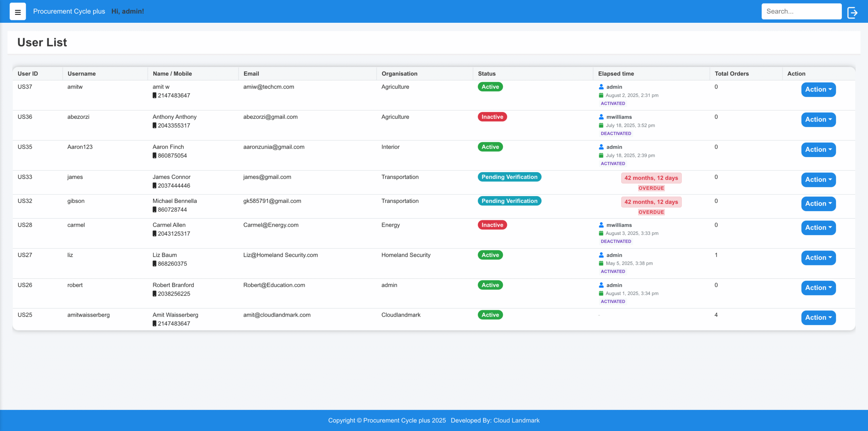Click the mobile phone icon beside amit w's number

click(x=154, y=95)
